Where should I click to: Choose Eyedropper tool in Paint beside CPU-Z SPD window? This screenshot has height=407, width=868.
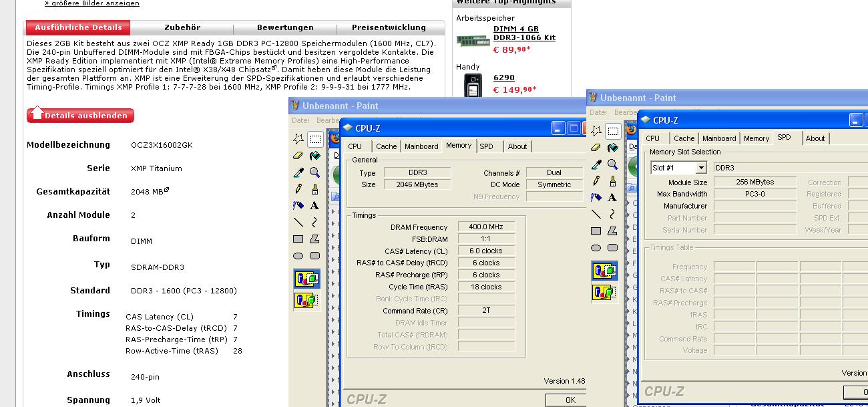coord(596,164)
